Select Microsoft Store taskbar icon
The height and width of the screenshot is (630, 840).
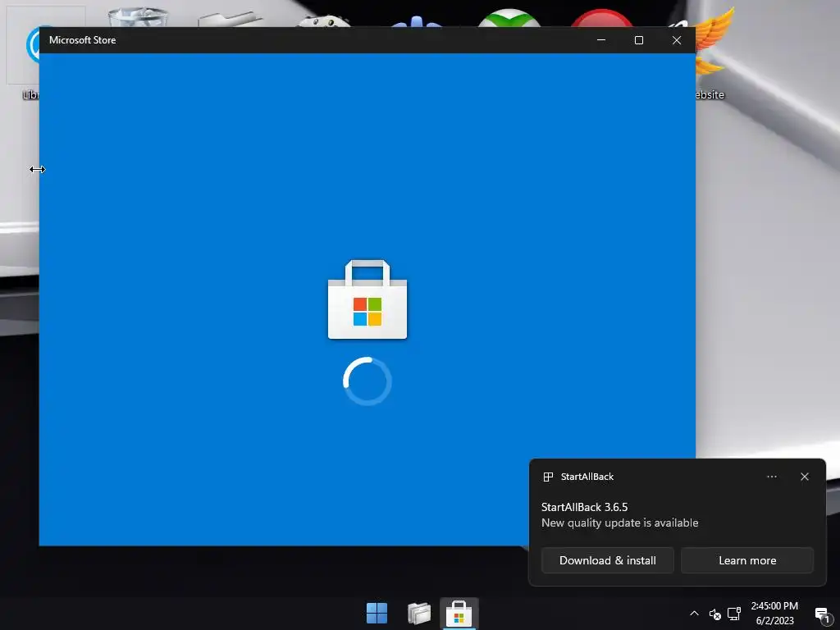(459, 614)
